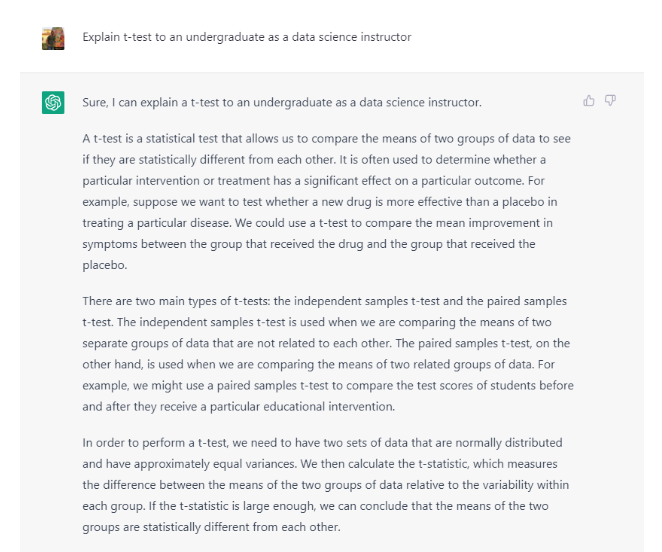Click the user prompt "Explain t-test to an undergraduate"
662x552 pixels.
[x=246, y=38]
